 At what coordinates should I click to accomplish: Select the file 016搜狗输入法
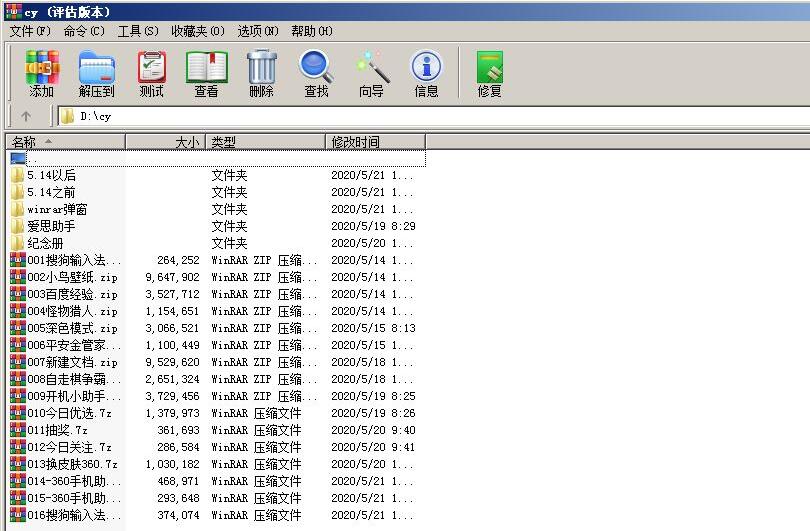click(74, 515)
